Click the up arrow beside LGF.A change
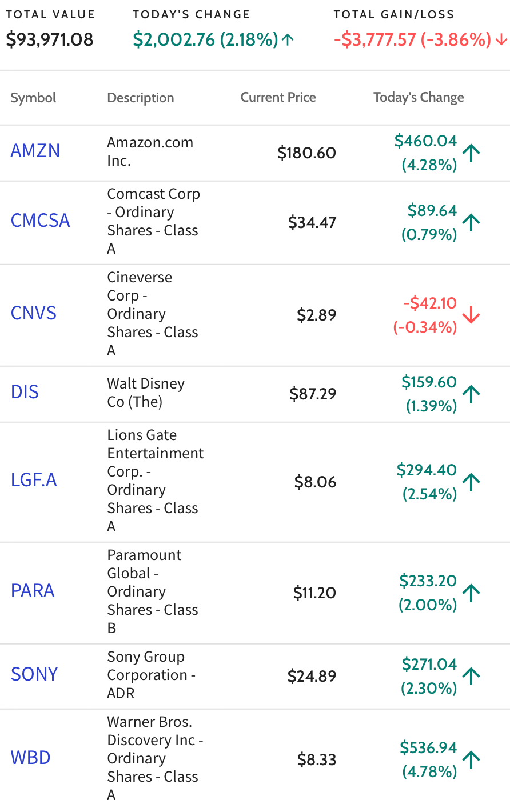510x812 pixels. (471, 482)
